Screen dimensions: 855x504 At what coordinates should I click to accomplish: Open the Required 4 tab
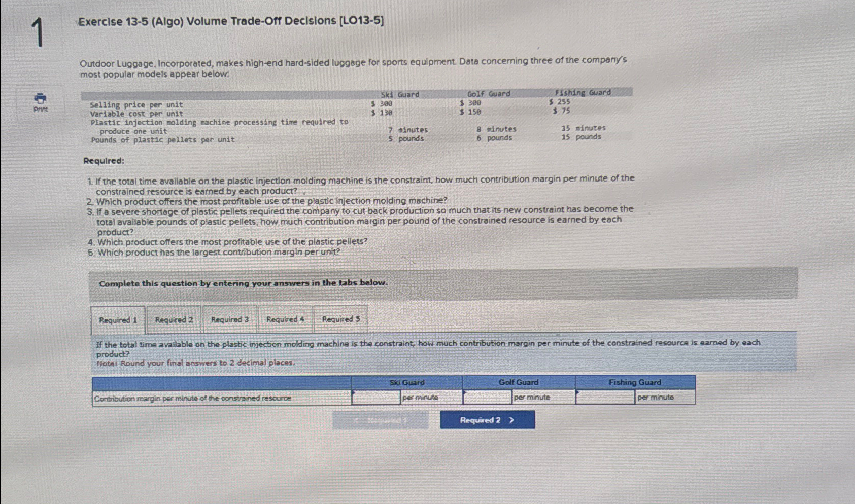click(285, 319)
